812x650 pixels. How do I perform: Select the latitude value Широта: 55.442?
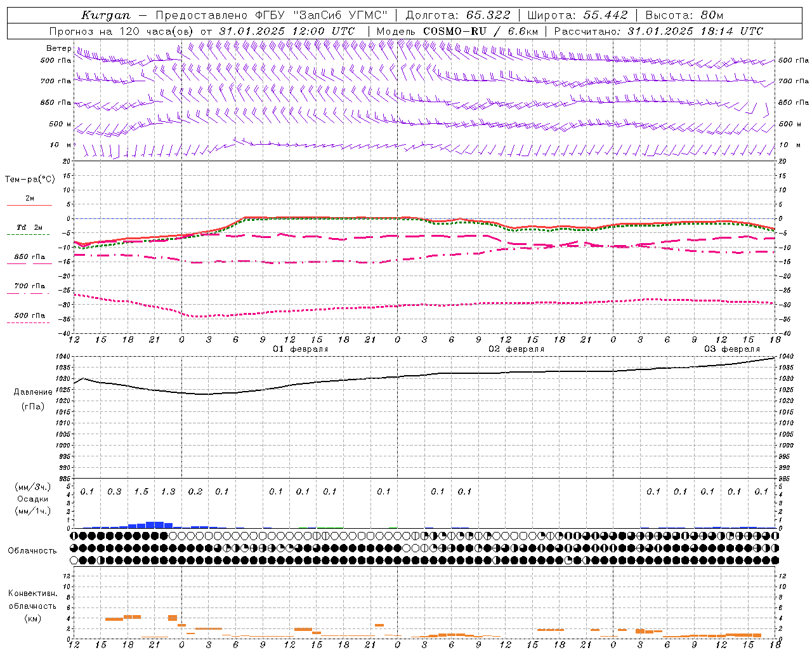click(578, 15)
